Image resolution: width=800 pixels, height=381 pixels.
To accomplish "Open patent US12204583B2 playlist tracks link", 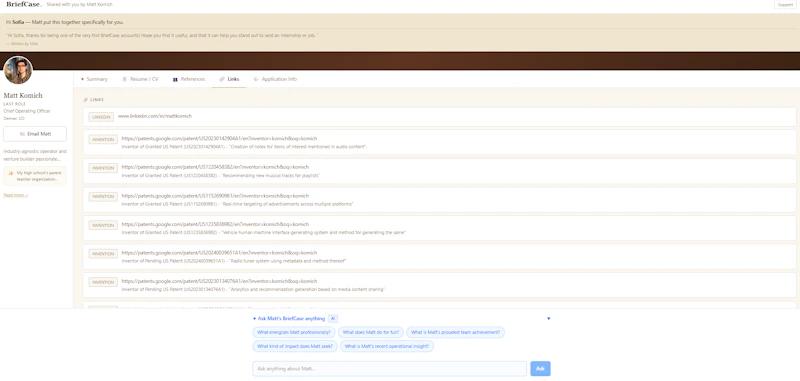I will pyautogui.click(x=215, y=167).
